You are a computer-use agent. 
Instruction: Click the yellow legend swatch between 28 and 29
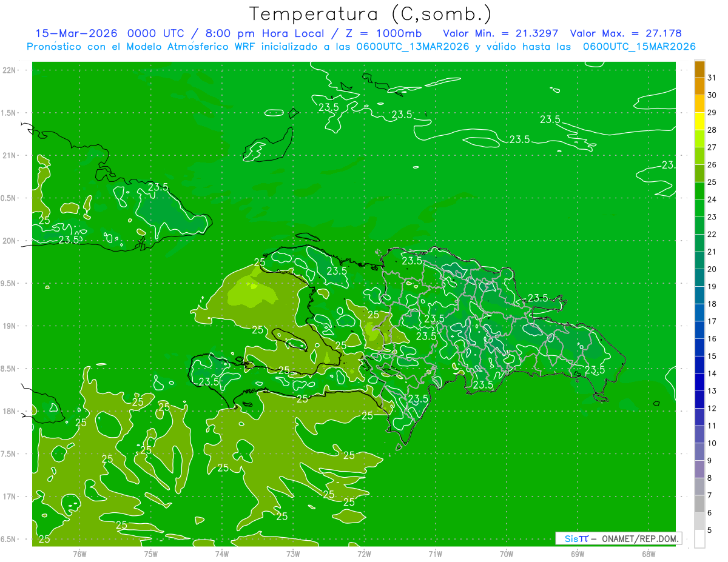coord(699,121)
